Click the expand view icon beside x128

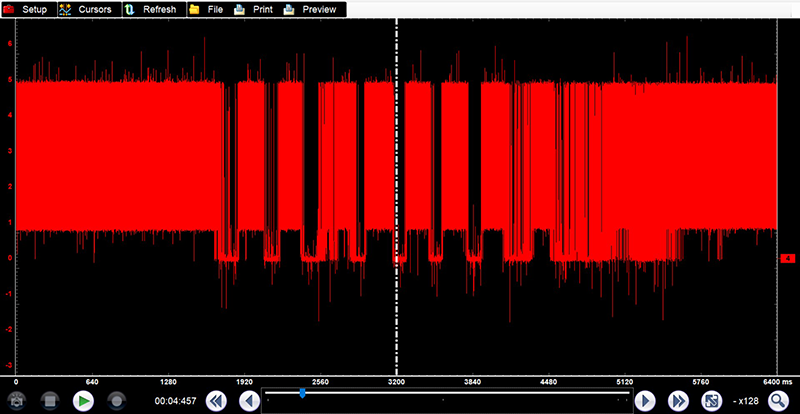coord(712,400)
